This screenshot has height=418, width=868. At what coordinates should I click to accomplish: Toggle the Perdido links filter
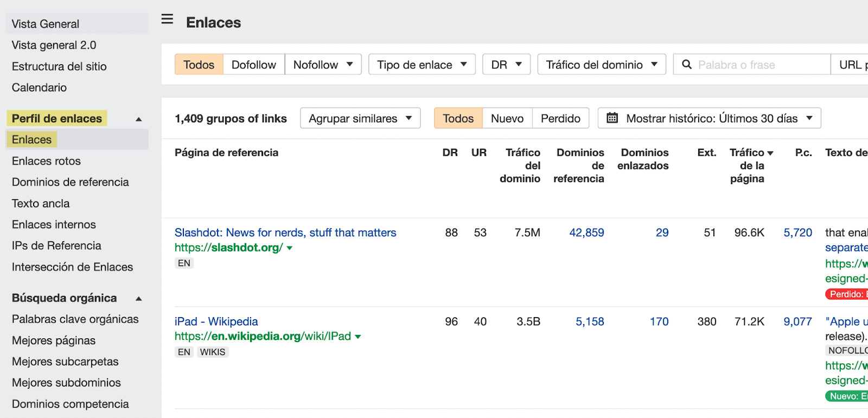tap(560, 118)
